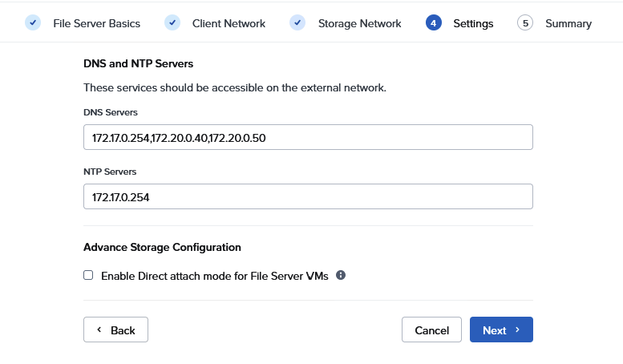Screen dimensions: 623x364
Task: Switch to the Storage Network step
Action: pos(359,23)
